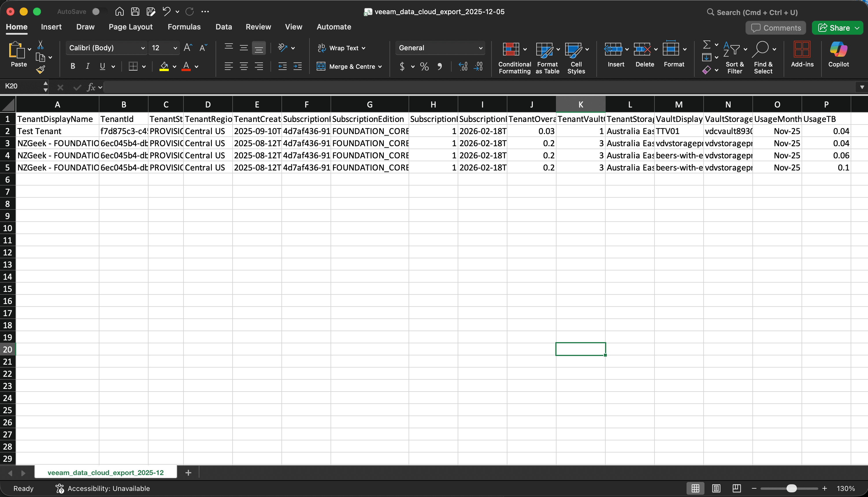Screen dimensions: 868x497
Task: Open the Comments button
Action: pos(776,28)
